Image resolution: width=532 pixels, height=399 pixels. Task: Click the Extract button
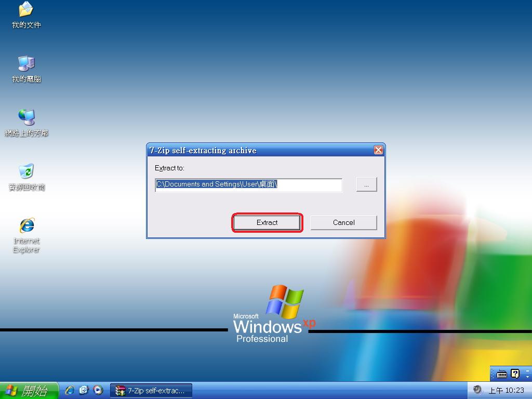point(267,222)
